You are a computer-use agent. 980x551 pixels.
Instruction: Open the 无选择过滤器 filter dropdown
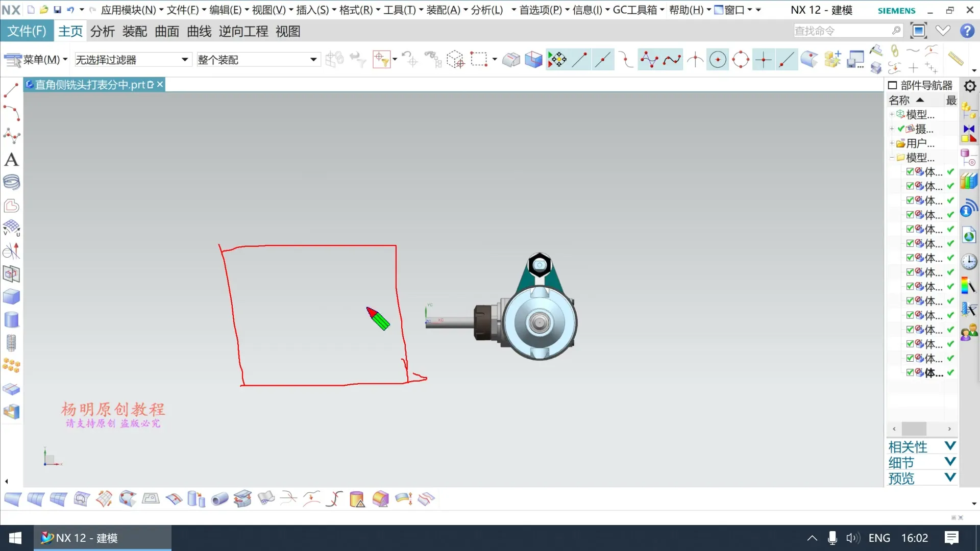(184, 60)
